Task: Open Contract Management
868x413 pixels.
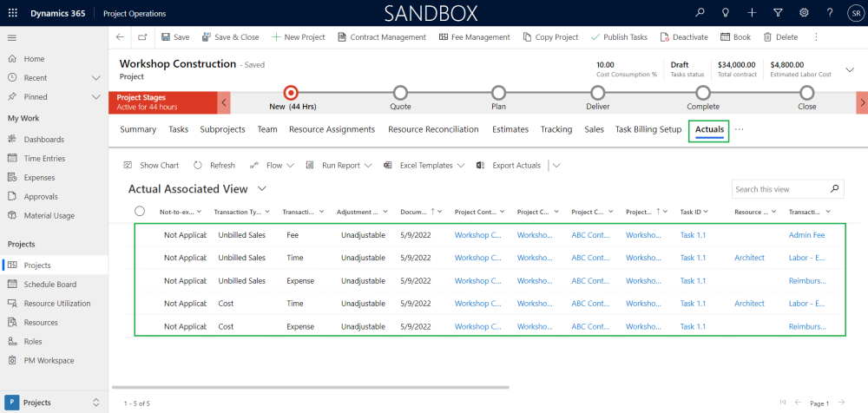Action: (382, 37)
